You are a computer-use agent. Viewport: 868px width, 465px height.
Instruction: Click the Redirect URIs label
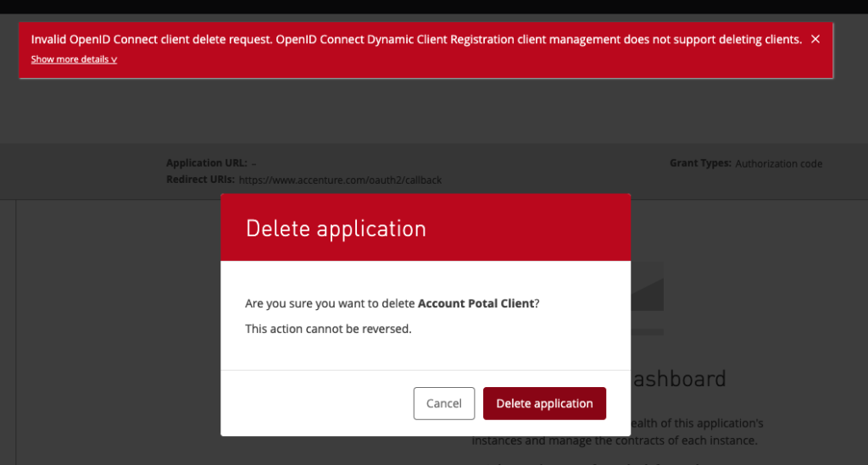200,180
